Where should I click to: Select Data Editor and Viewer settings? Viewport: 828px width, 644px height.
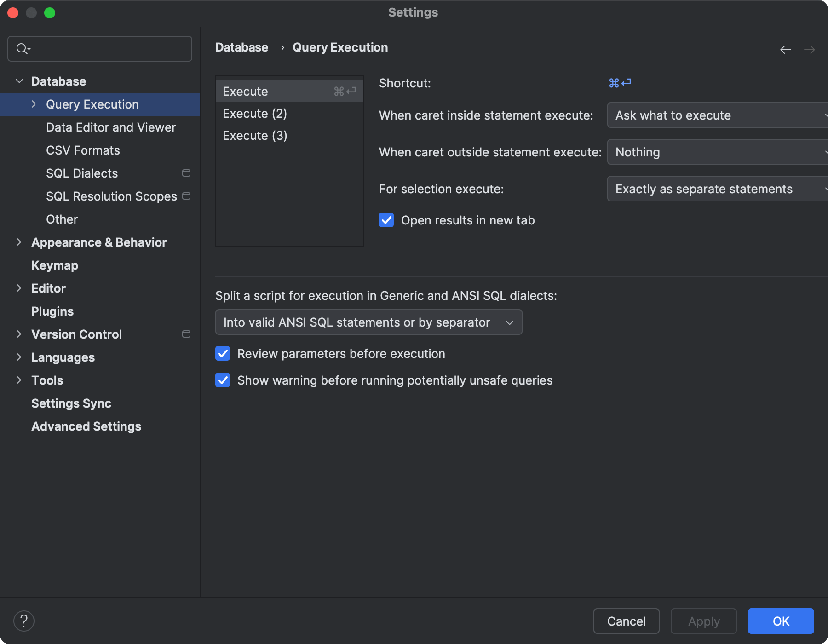(x=111, y=127)
